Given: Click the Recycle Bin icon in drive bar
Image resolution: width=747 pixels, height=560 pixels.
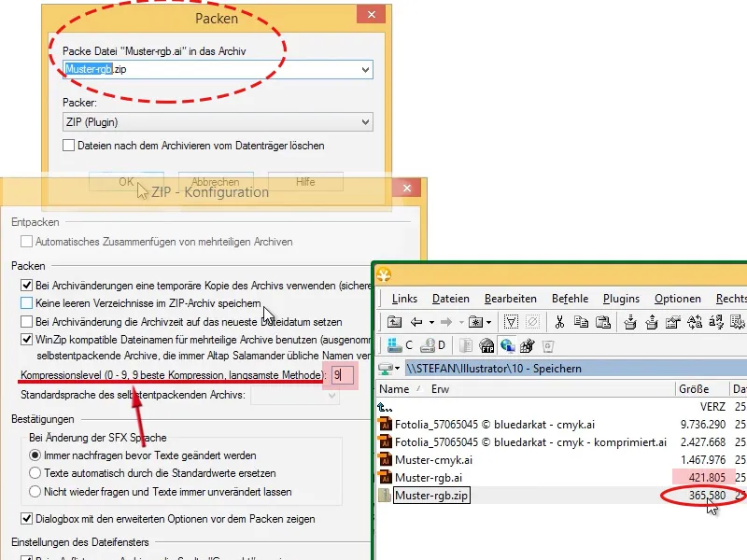Looking at the screenshot, I should point(548,345).
